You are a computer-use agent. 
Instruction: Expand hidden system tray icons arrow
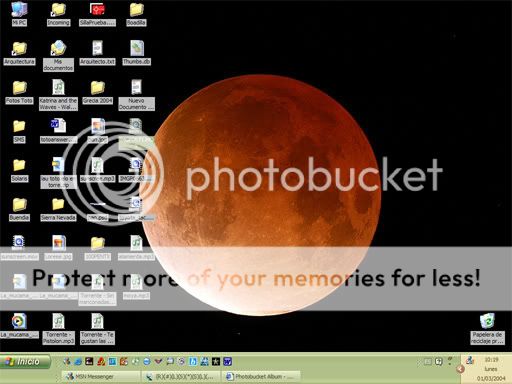[460, 369]
